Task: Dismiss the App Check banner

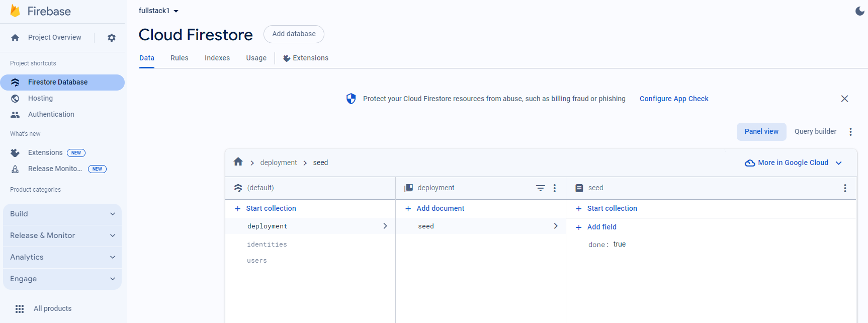Action: (844, 99)
